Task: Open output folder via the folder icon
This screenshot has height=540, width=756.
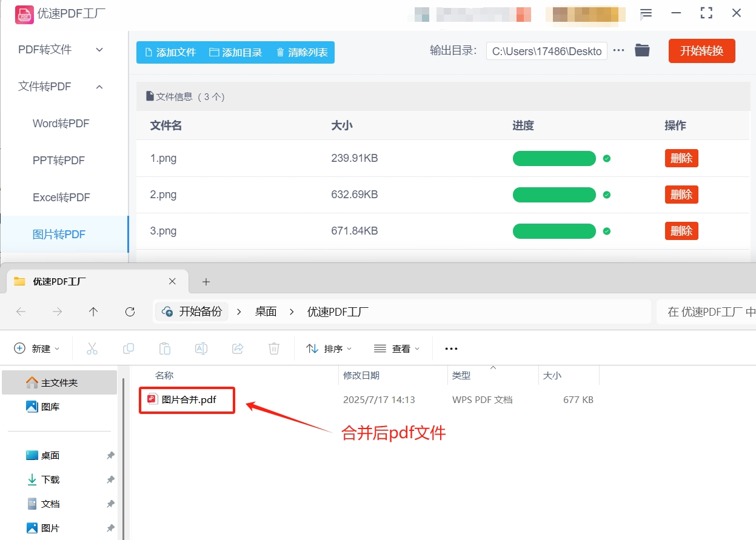Action: [x=642, y=51]
